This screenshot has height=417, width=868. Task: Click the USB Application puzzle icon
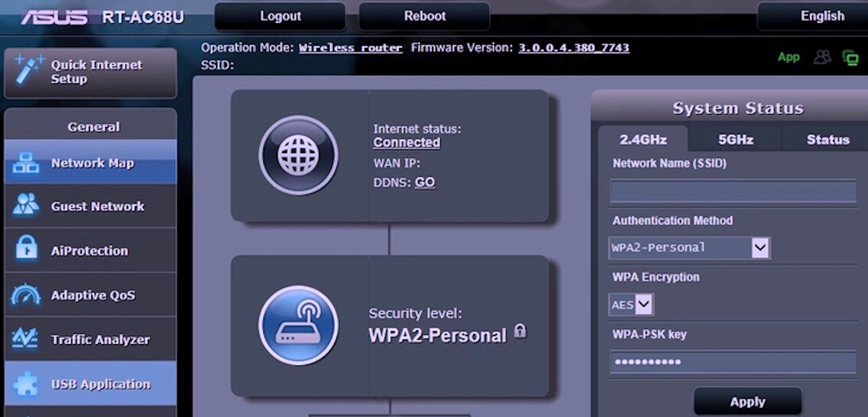tap(25, 384)
